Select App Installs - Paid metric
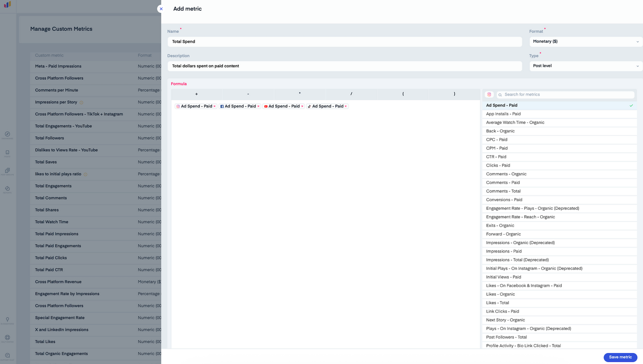 coord(559,114)
